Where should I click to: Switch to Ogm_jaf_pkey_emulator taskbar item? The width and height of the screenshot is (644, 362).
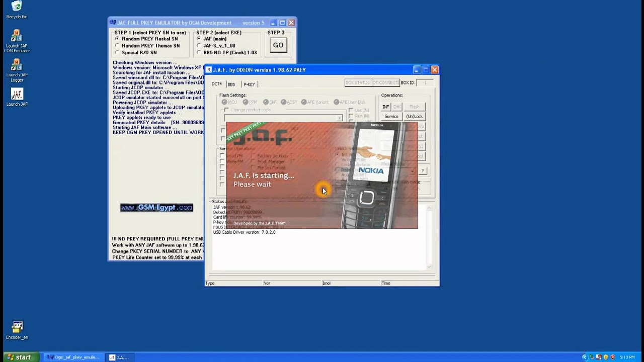point(73,357)
